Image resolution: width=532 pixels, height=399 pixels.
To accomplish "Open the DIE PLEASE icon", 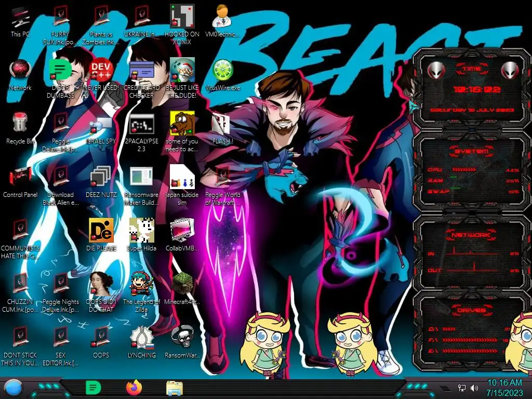I will click(x=101, y=230).
